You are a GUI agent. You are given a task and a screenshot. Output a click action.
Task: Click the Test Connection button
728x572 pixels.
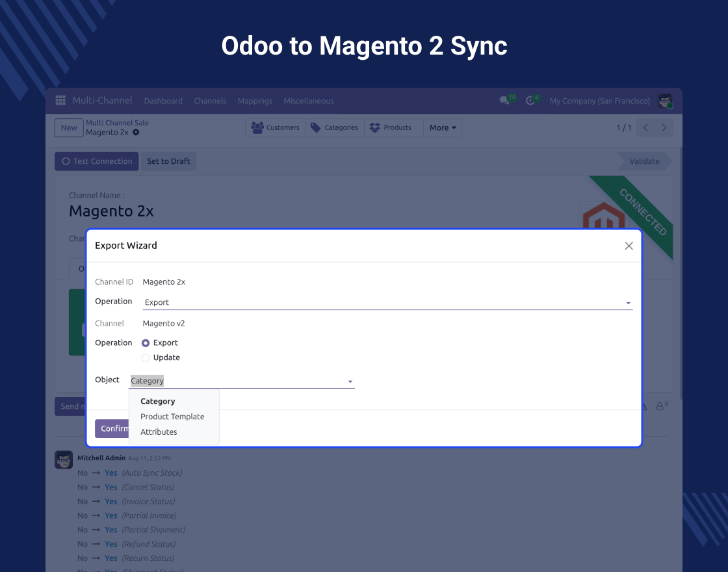pyautogui.click(x=97, y=161)
